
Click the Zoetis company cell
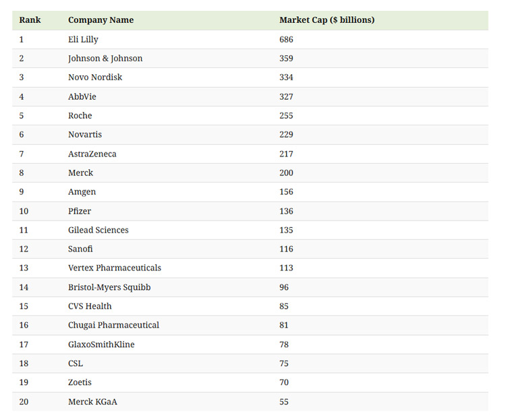click(80, 383)
